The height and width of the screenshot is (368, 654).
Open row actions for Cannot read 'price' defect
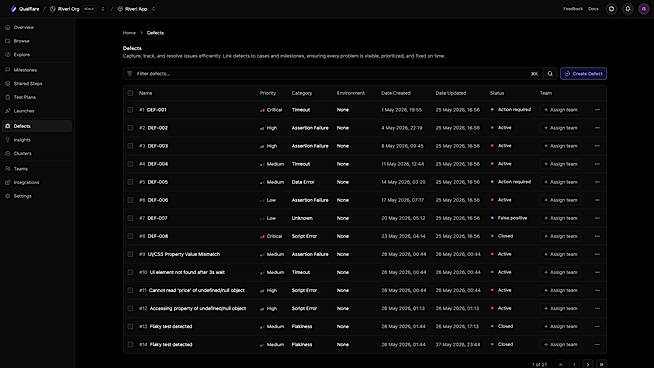click(x=597, y=290)
